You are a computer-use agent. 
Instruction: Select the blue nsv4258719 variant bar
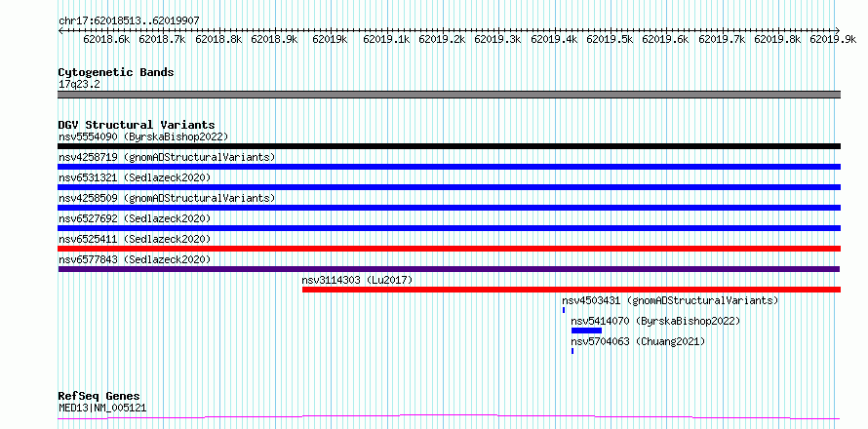450,167
